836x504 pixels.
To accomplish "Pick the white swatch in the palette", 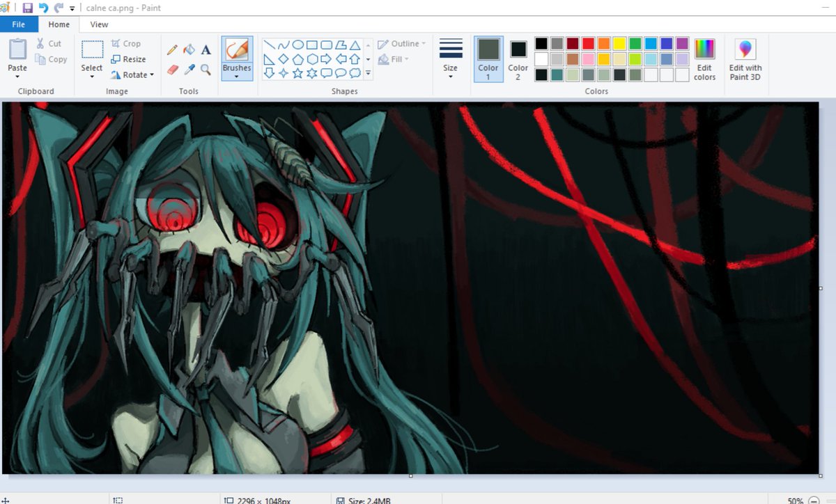I will [541, 59].
